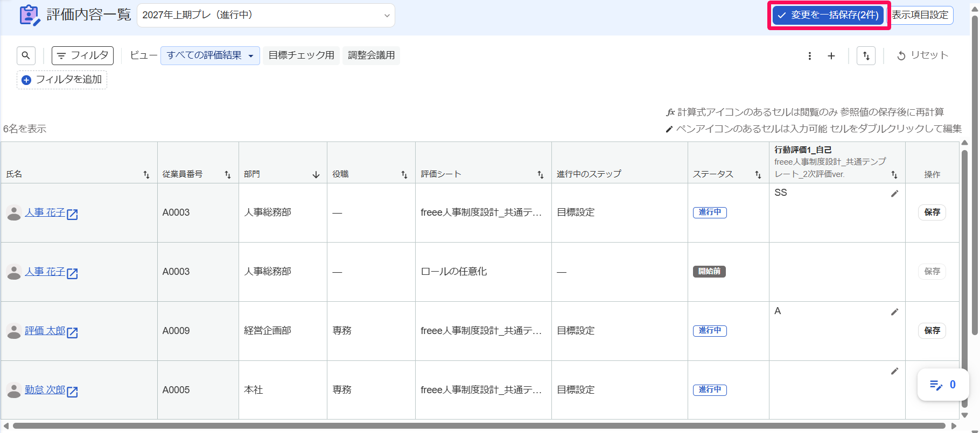Viewport: 980px width, 433px height.
Task: Click the pencil icon in 勤怠 次郎's row
Action: [x=894, y=371]
